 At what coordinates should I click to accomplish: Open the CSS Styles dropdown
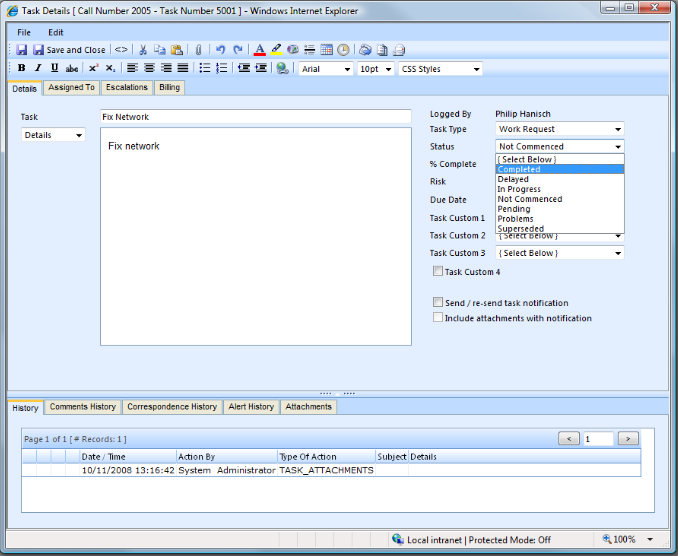(440, 69)
